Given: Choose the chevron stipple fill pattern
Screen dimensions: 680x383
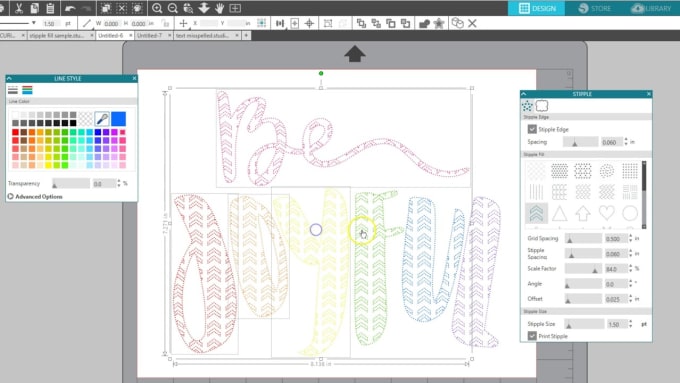Looking at the screenshot, I should pyautogui.click(x=536, y=213).
